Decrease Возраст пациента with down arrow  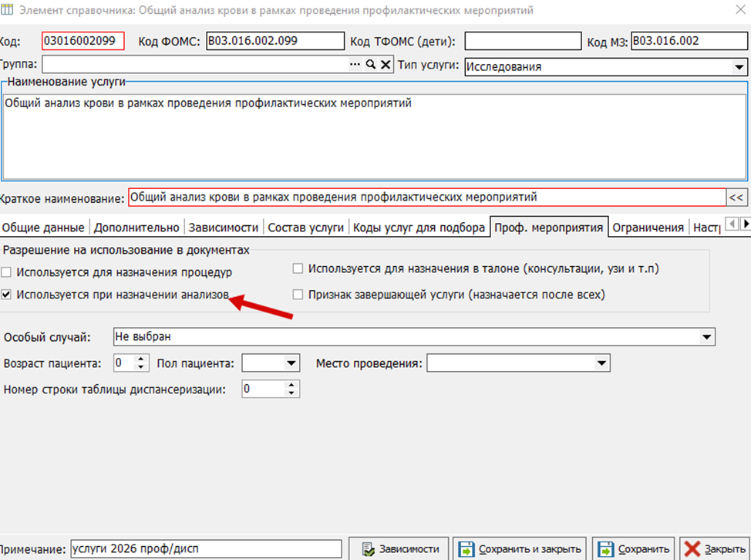pyautogui.click(x=141, y=367)
